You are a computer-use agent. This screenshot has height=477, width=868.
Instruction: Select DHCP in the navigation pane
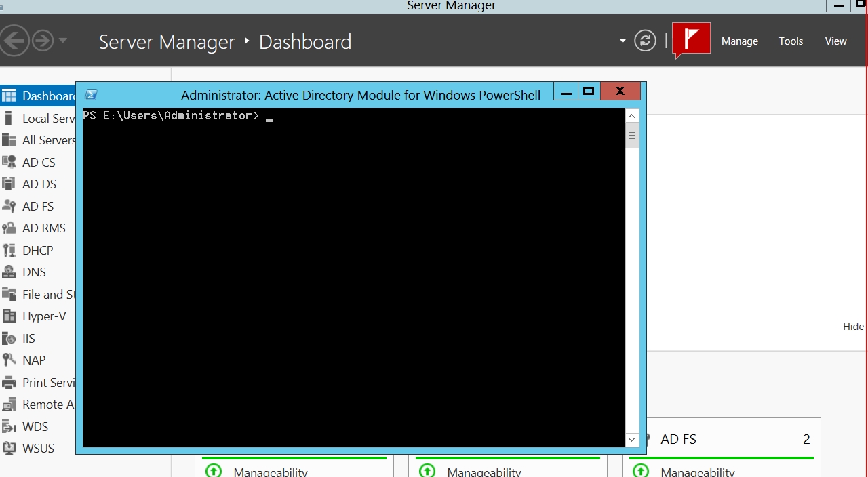(x=37, y=250)
